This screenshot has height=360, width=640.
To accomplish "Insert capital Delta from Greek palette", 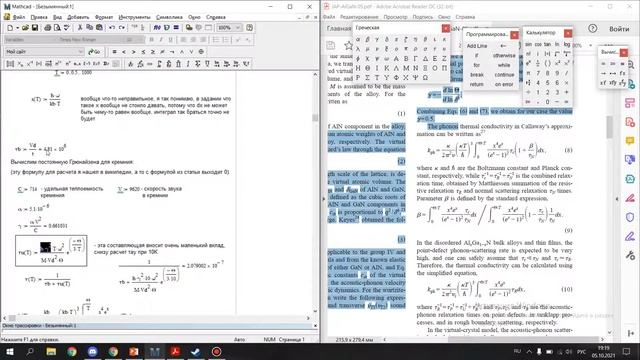I will click(x=425, y=59).
